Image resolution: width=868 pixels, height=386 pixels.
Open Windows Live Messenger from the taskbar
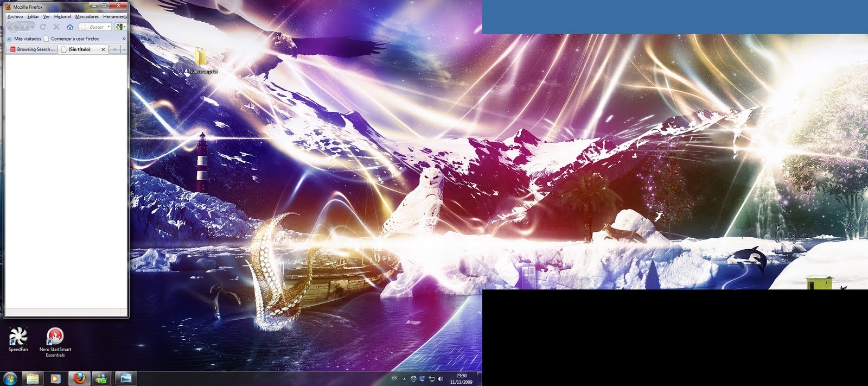coord(101,378)
